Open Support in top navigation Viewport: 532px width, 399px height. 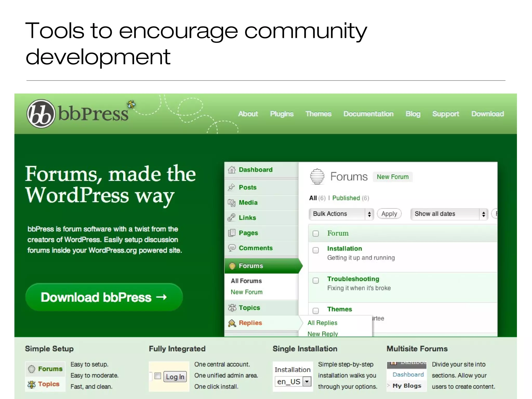coord(446,114)
